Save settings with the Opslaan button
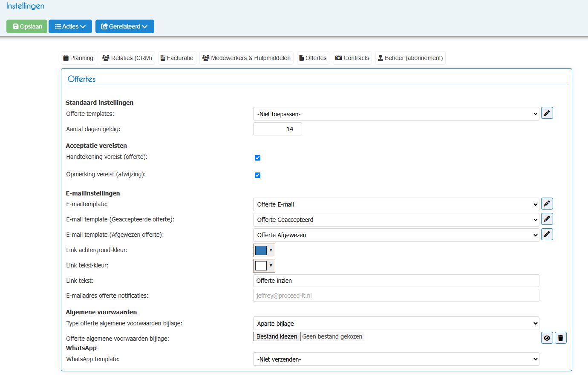The width and height of the screenshot is (588, 382). pos(27,26)
